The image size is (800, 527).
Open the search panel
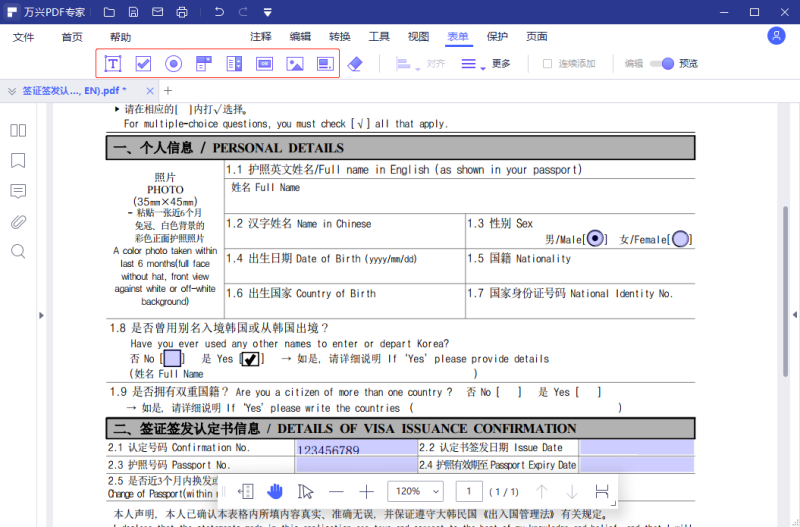(x=18, y=252)
